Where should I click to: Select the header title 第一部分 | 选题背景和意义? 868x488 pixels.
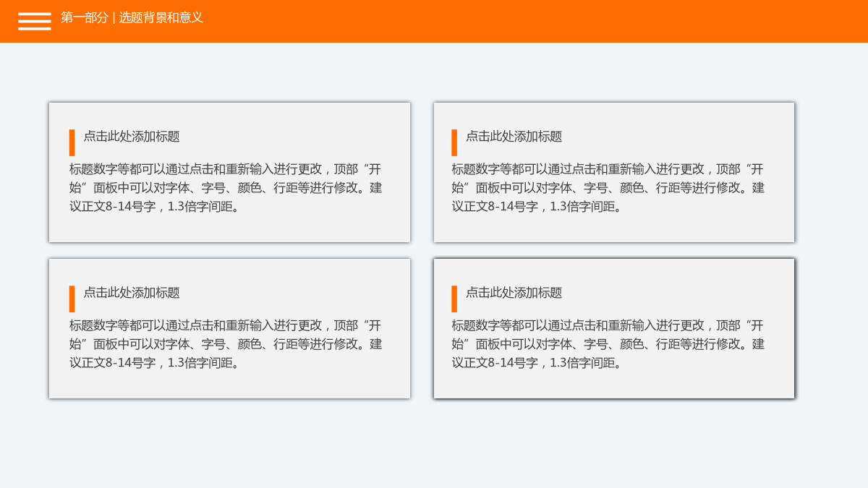[x=132, y=18]
